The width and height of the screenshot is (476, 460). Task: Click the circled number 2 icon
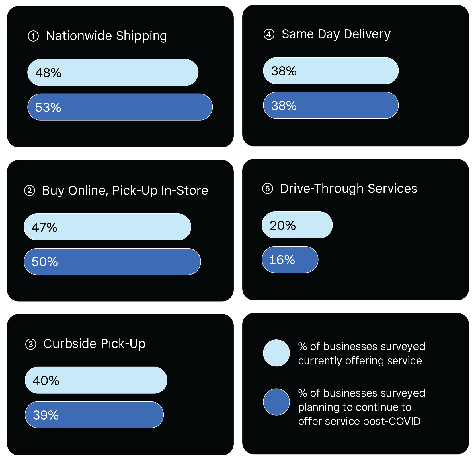coord(30,191)
